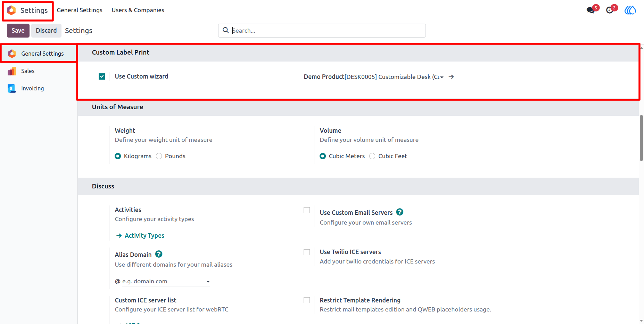Open the General Settings top menu
The height and width of the screenshot is (324, 644).
pyautogui.click(x=80, y=10)
